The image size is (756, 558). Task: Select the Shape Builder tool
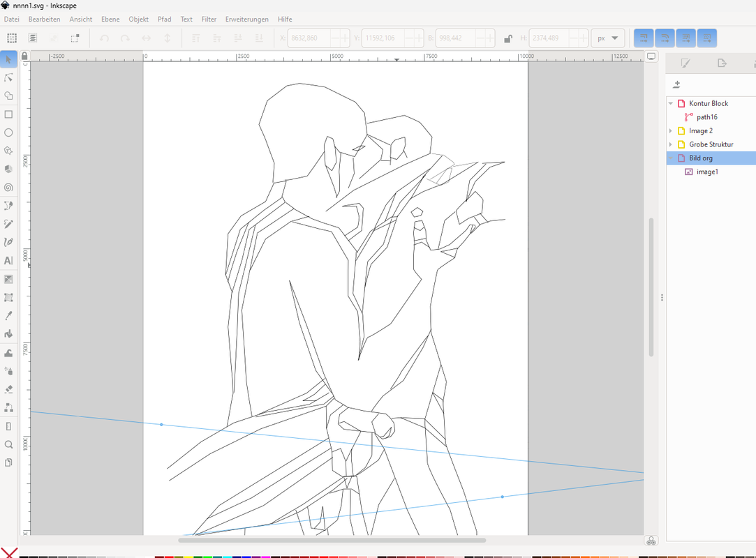(x=8, y=96)
